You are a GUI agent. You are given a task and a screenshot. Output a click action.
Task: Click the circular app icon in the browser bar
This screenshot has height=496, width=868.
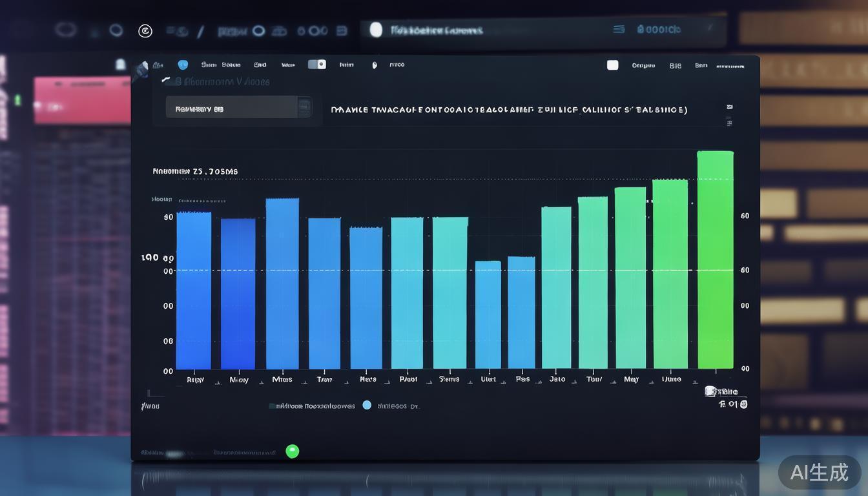tap(145, 30)
